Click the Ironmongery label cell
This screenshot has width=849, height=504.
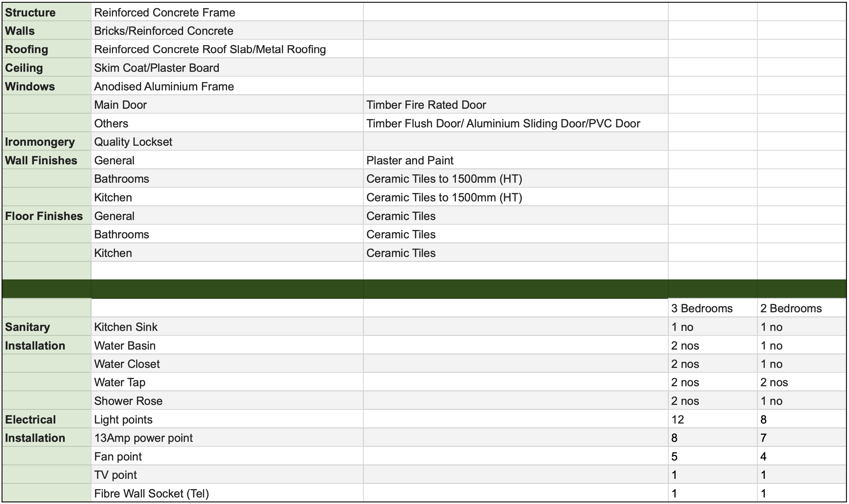point(40,142)
